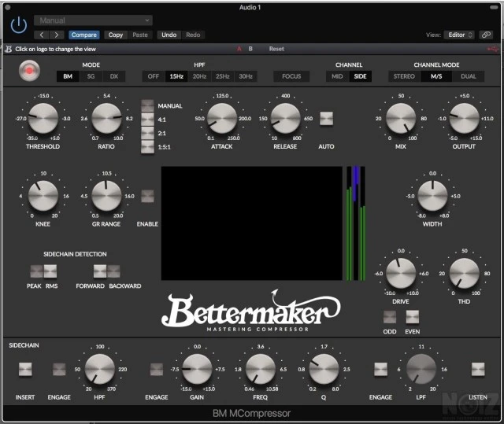Set HPF to 25Hz
Viewport: 504px width, 424px height.
pyautogui.click(x=223, y=76)
